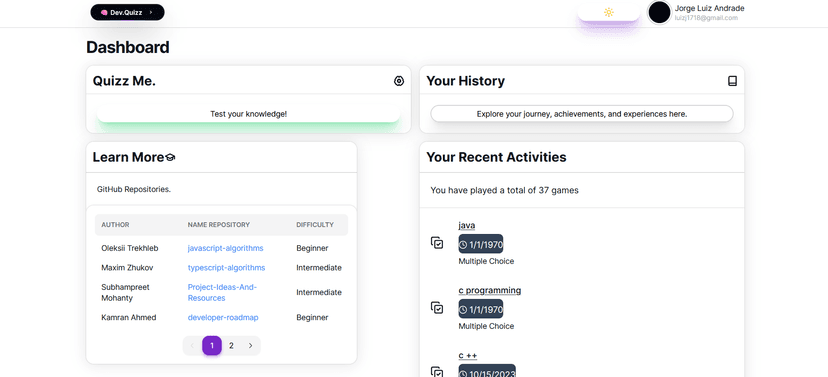This screenshot has width=828, height=377.
Task: Toggle the light/dark theme sun button
Action: coord(608,12)
